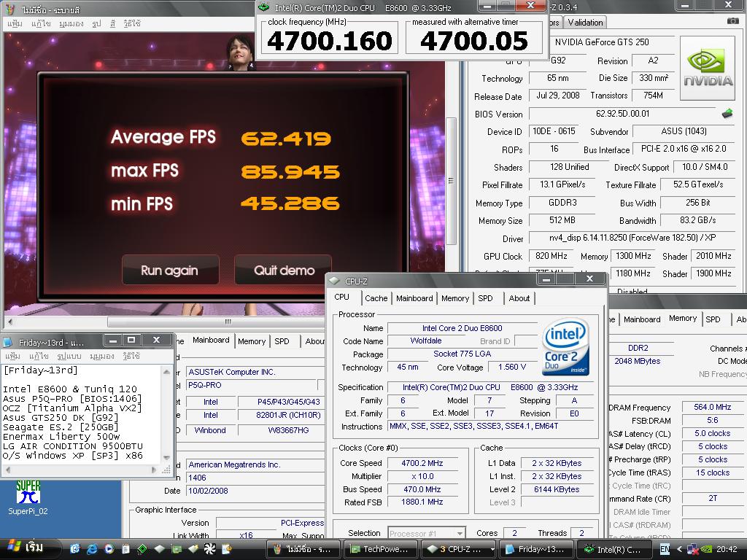Open the green graphics card quick launch icon
The image size is (747, 560).
click(177, 549)
